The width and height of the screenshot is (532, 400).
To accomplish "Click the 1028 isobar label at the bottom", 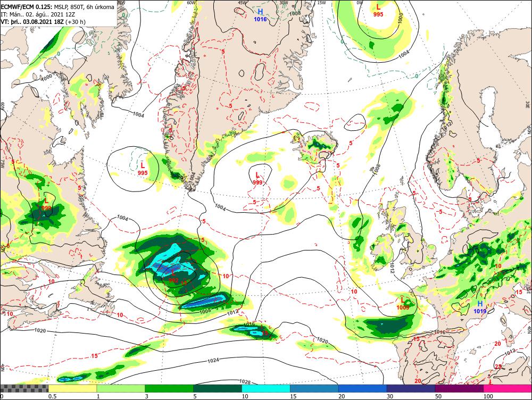I will (245, 382).
